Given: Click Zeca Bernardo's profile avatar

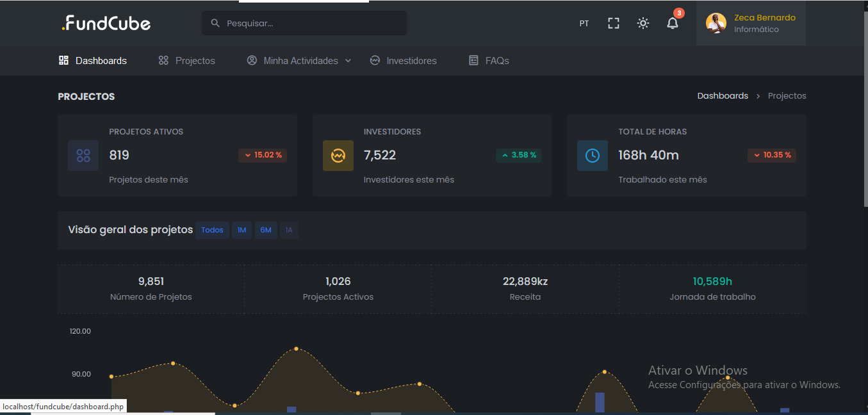Looking at the screenshot, I should tap(716, 23).
